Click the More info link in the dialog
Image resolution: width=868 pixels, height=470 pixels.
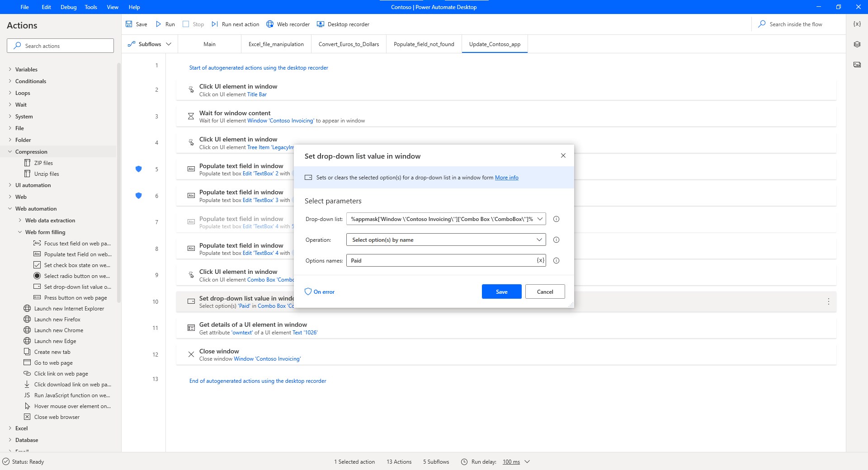[x=506, y=177]
